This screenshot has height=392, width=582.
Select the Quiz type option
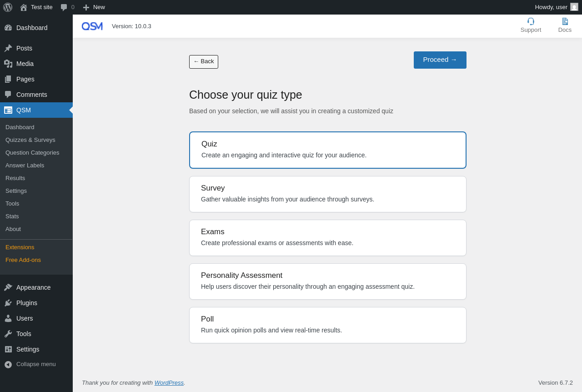click(327, 150)
